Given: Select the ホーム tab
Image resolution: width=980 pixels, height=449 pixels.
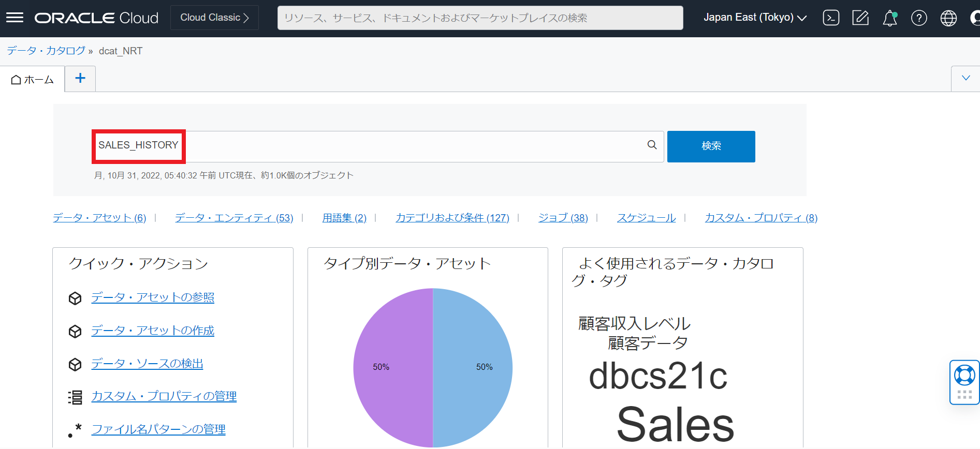Looking at the screenshot, I should pyautogui.click(x=33, y=80).
